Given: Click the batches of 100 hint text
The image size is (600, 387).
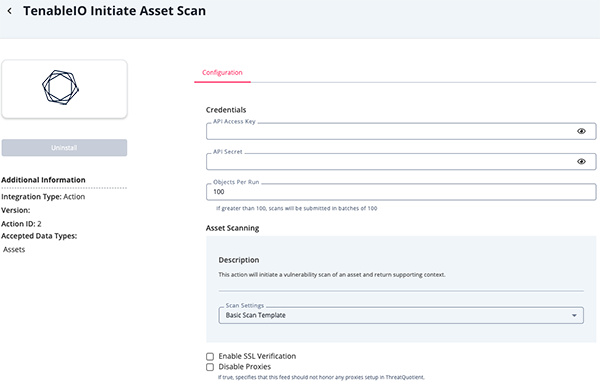Looking at the screenshot, I should tap(297, 208).
